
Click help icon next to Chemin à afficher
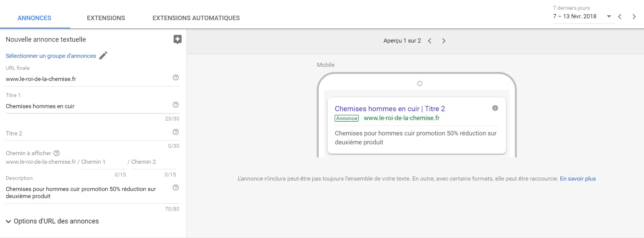(x=57, y=153)
